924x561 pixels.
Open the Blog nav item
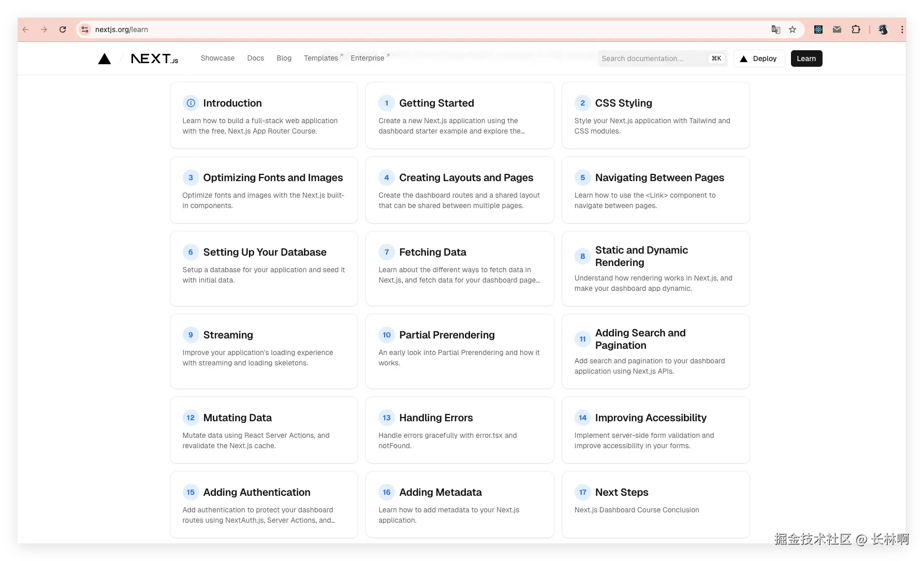click(x=284, y=58)
